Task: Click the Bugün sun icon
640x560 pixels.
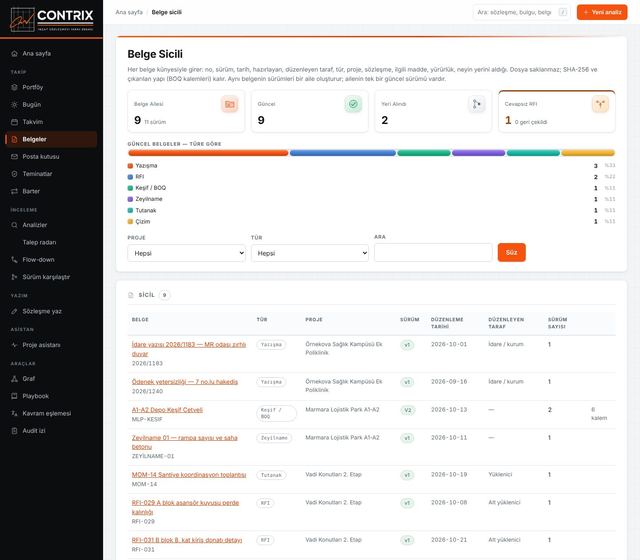Action: [14, 104]
